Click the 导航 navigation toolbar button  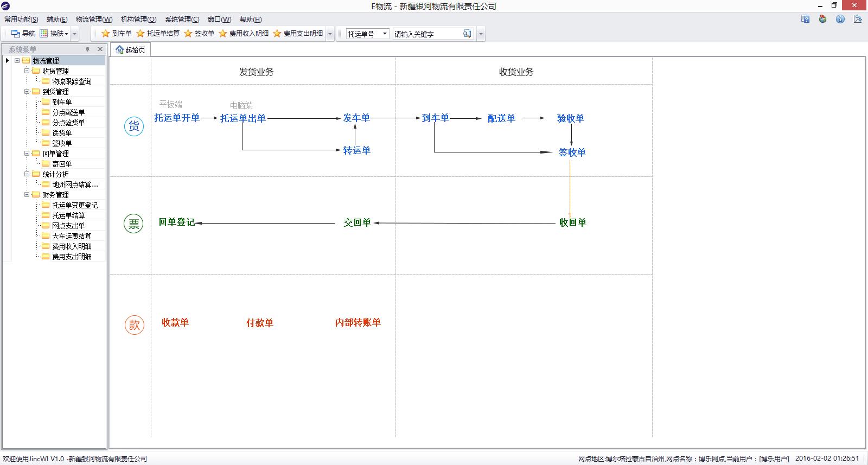[23, 34]
